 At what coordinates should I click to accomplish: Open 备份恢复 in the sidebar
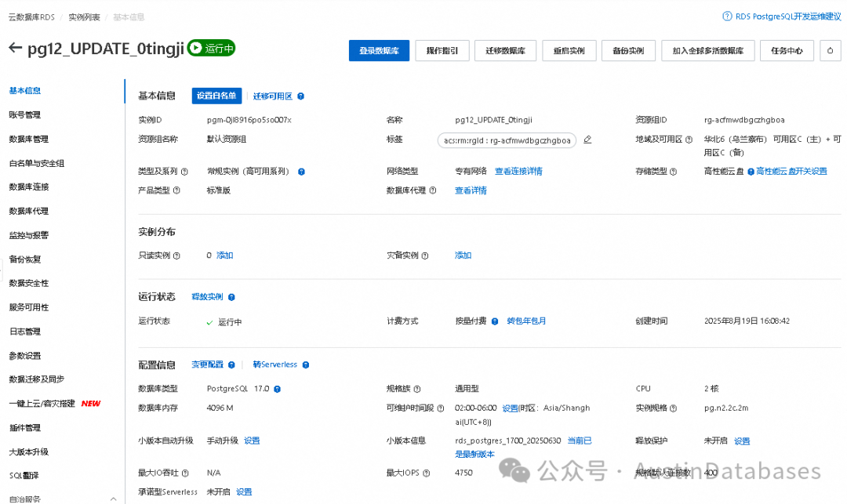25,259
